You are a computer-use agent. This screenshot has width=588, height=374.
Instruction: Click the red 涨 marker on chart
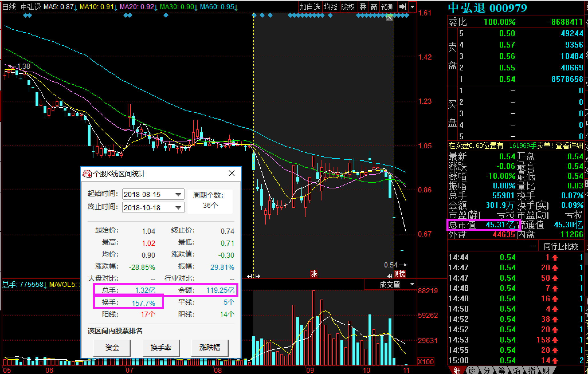(x=314, y=274)
